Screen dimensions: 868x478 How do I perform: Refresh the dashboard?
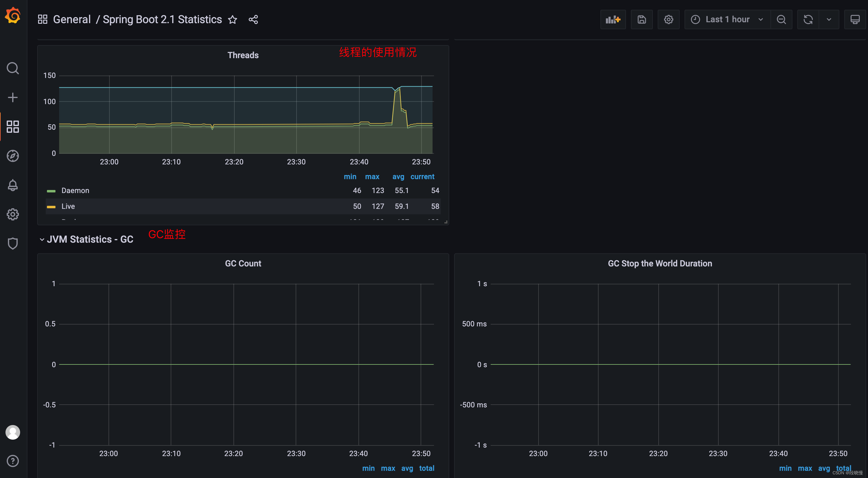pyautogui.click(x=808, y=19)
